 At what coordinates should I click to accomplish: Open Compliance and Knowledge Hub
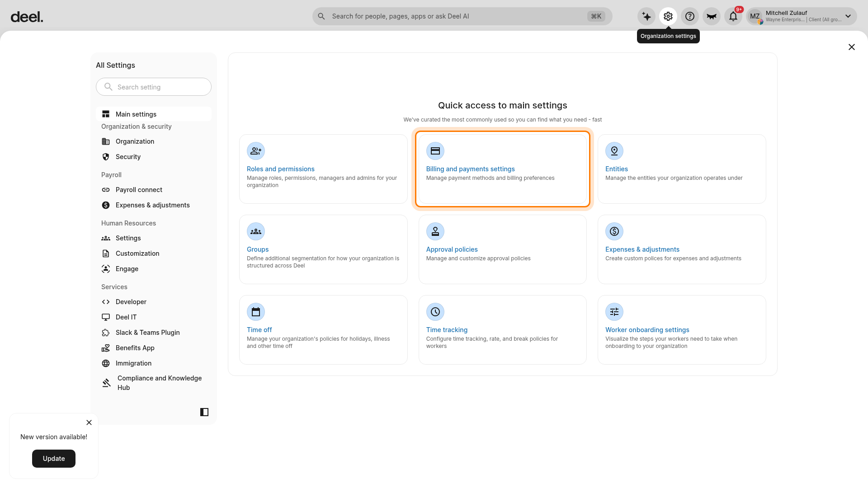[x=154, y=383]
